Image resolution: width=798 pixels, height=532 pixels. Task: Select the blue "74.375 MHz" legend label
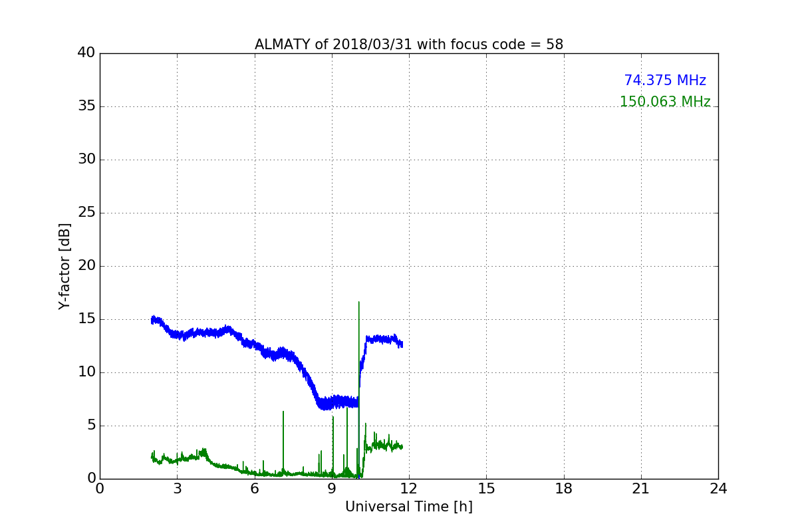tap(665, 80)
